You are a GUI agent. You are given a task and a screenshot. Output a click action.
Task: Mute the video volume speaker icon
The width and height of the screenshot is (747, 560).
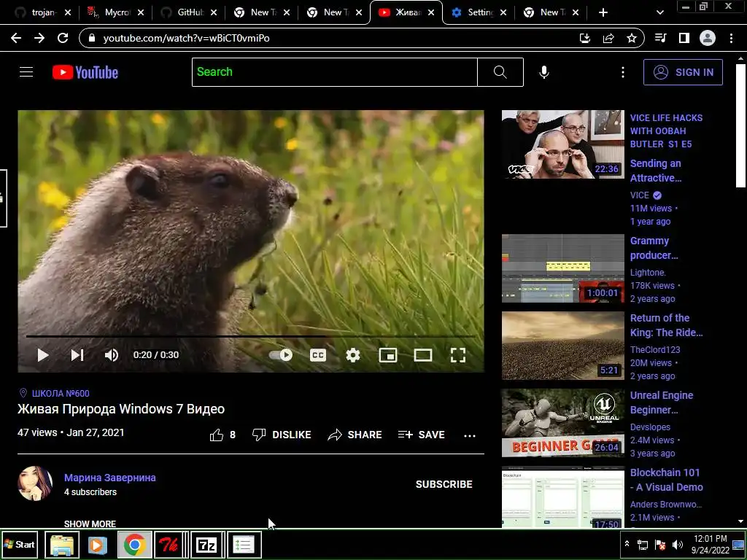[111, 355]
